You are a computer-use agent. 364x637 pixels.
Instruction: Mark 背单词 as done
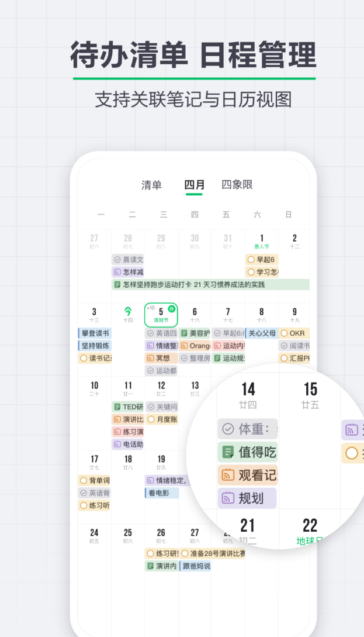coord(84,481)
